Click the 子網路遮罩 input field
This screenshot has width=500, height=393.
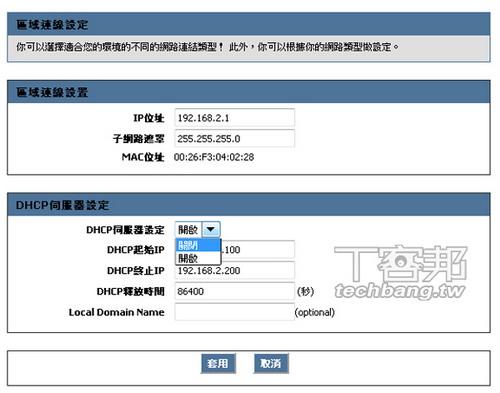(235, 139)
